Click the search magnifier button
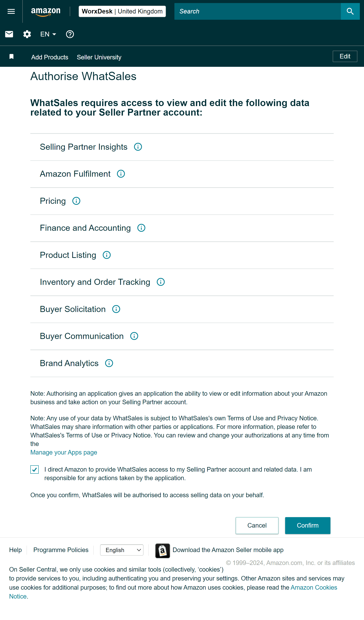364x620 pixels. (x=350, y=11)
